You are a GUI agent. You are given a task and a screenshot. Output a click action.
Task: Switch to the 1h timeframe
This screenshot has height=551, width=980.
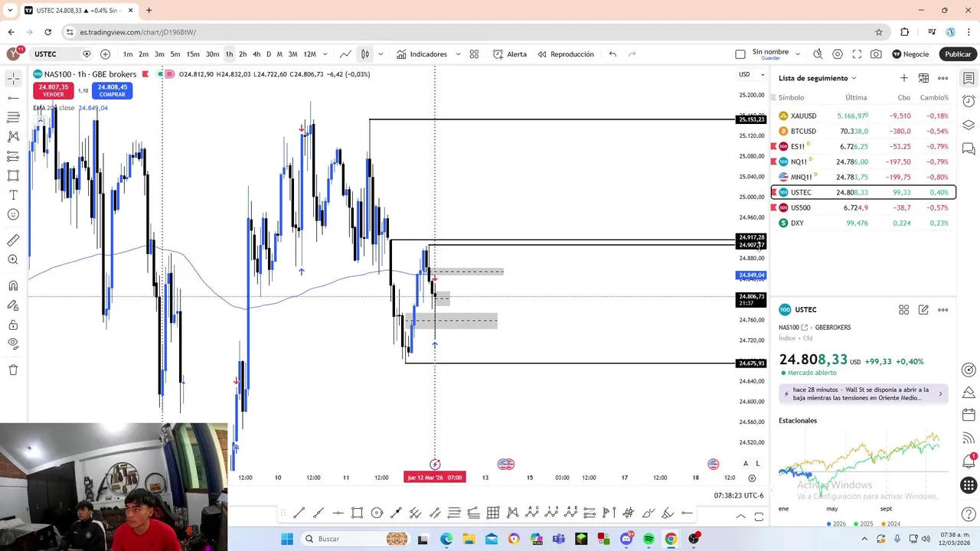(229, 54)
